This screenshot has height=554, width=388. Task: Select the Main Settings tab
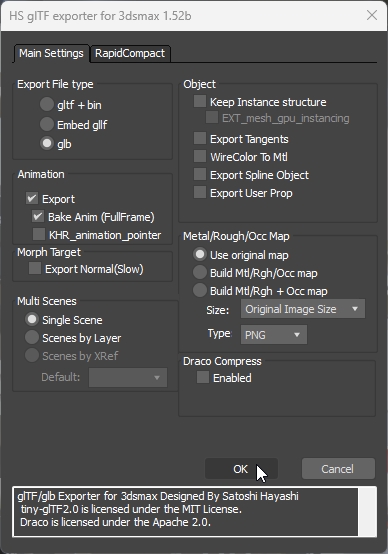coord(51,53)
